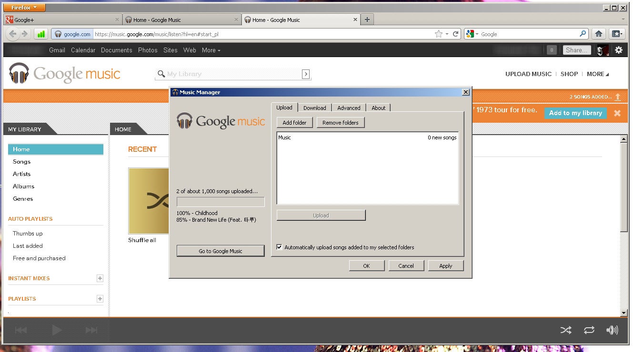Click the arrow button beside My Library search
This screenshot has height=352, width=644.
(x=306, y=74)
